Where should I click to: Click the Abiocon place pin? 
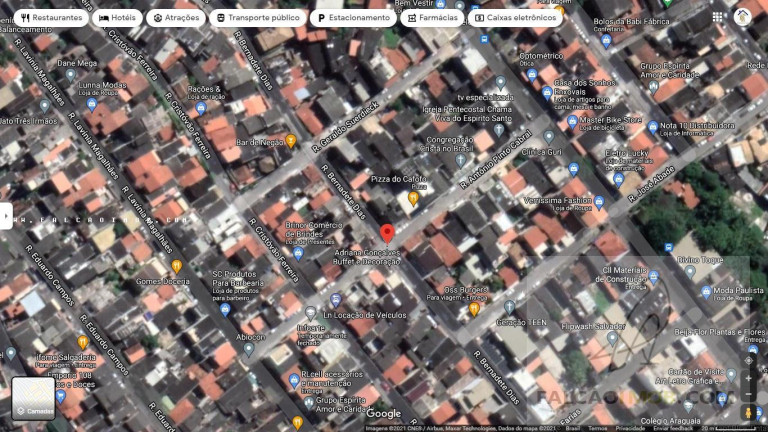[249, 349]
